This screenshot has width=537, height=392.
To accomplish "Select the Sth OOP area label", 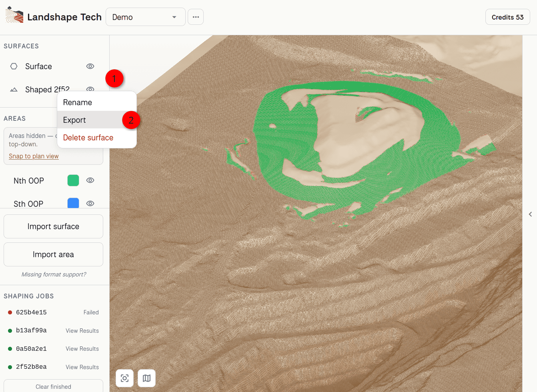I will pos(28,204).
